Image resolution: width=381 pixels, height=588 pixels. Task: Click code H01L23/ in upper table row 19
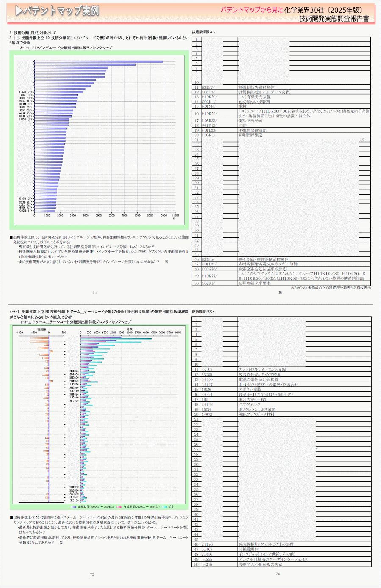coord(209,130)
